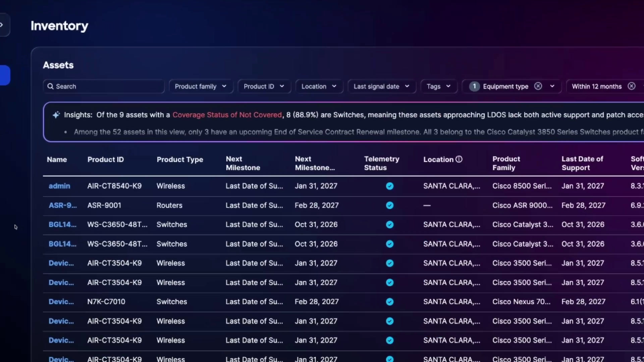Click Cisco 8500 Seri... product family cell
The height and width of the screenshot is (362, 644).
pyautogui.click(x=522, y=186)
